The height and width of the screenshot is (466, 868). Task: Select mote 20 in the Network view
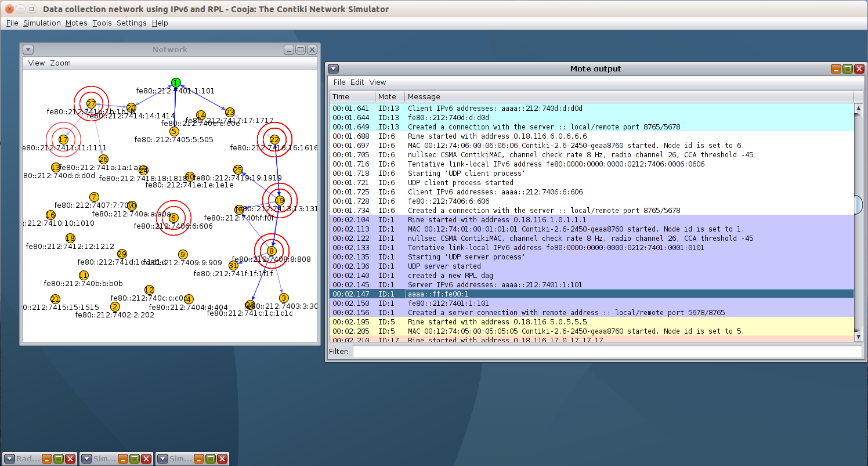(131, 107)
